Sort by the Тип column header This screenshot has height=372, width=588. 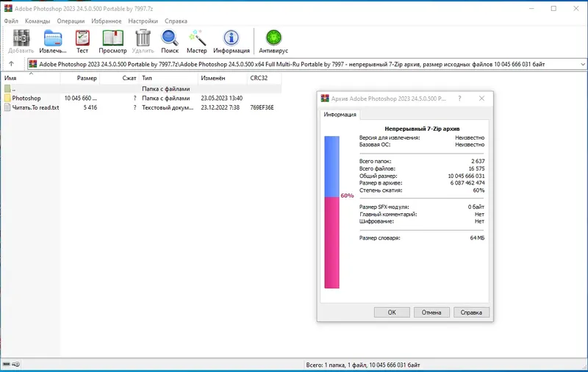coord(168,78)
